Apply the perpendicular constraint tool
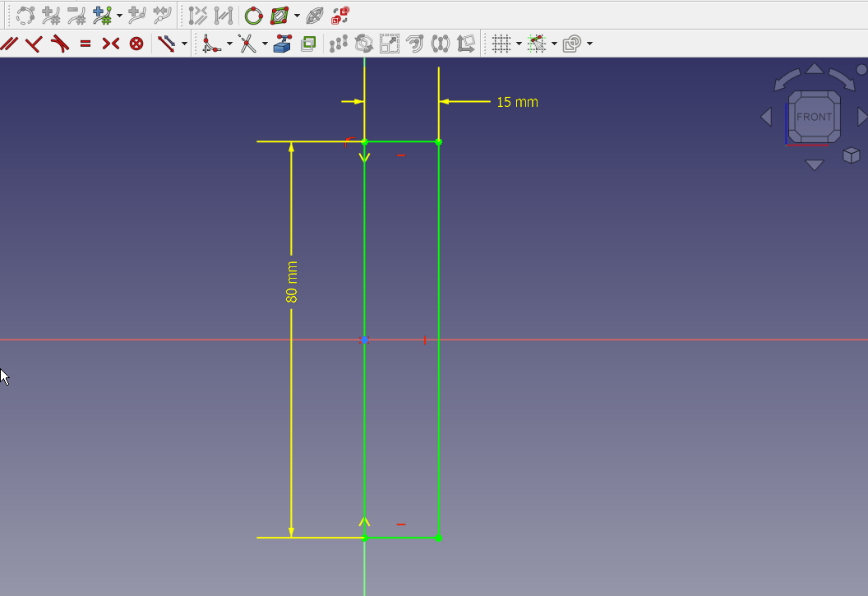The image size is (868, 596). click(x=34, y=44)
